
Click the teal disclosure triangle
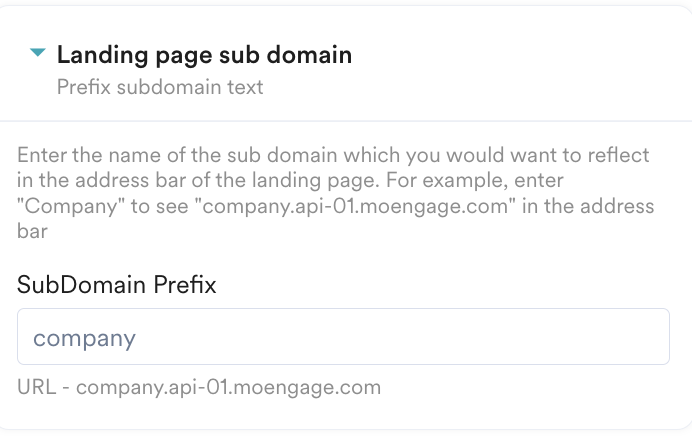(x=38, y=53)
